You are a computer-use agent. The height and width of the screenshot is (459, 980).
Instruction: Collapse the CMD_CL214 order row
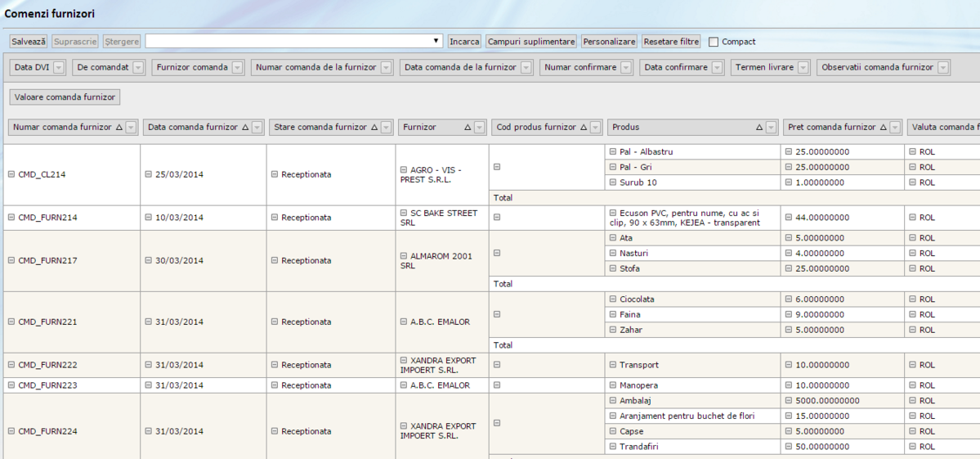point(11,174)
